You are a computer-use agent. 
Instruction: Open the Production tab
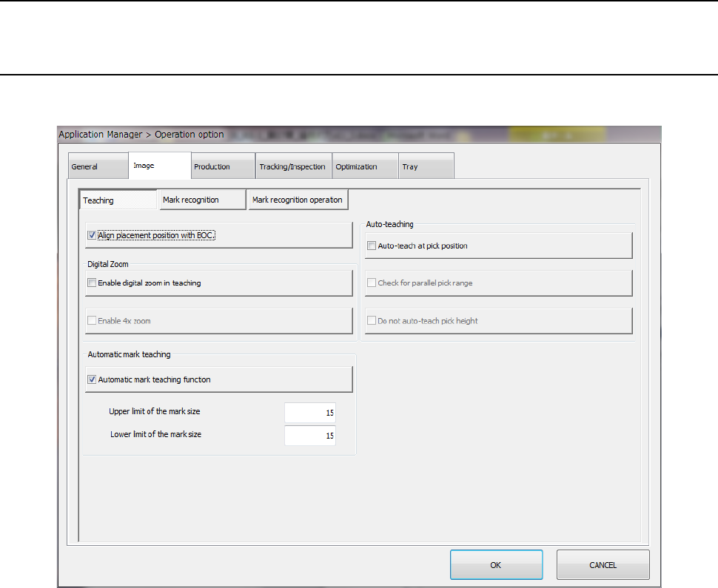[223, 166]
